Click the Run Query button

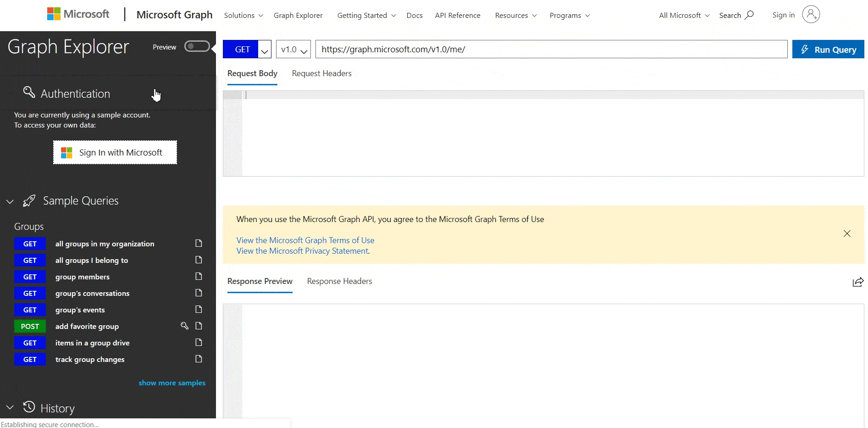[x=828, y=50]
